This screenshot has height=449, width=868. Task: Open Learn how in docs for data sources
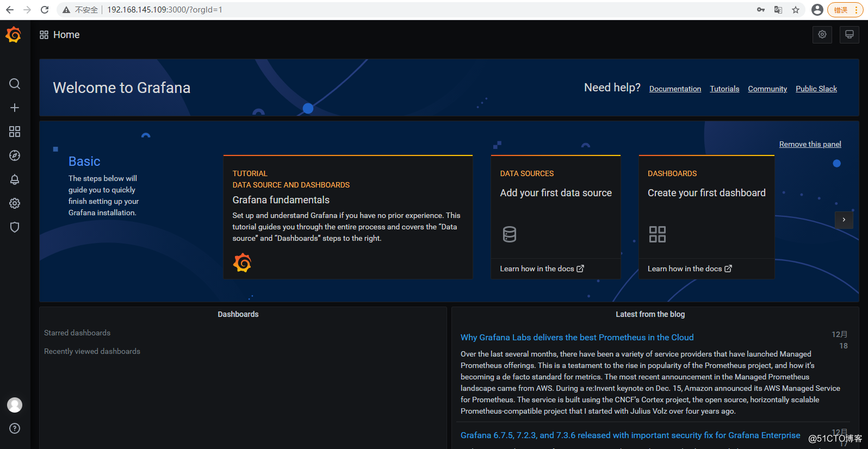click(542, 269)
